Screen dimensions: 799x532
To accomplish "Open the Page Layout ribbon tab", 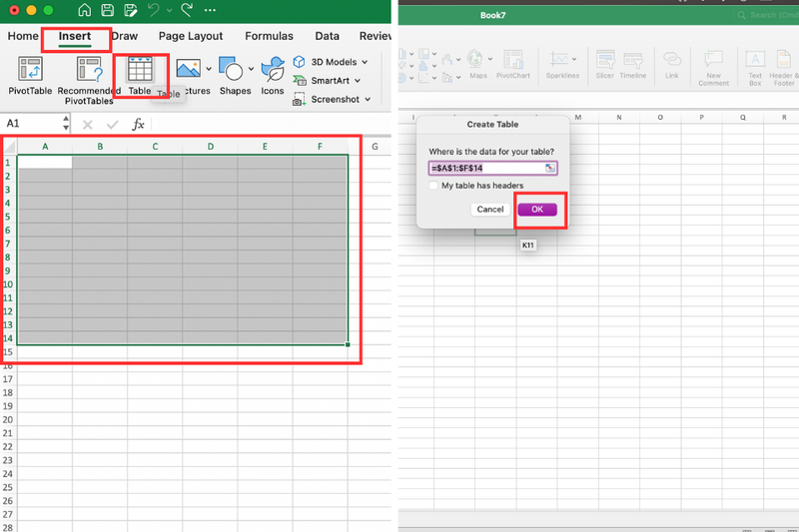I will (x=191, y=36).
